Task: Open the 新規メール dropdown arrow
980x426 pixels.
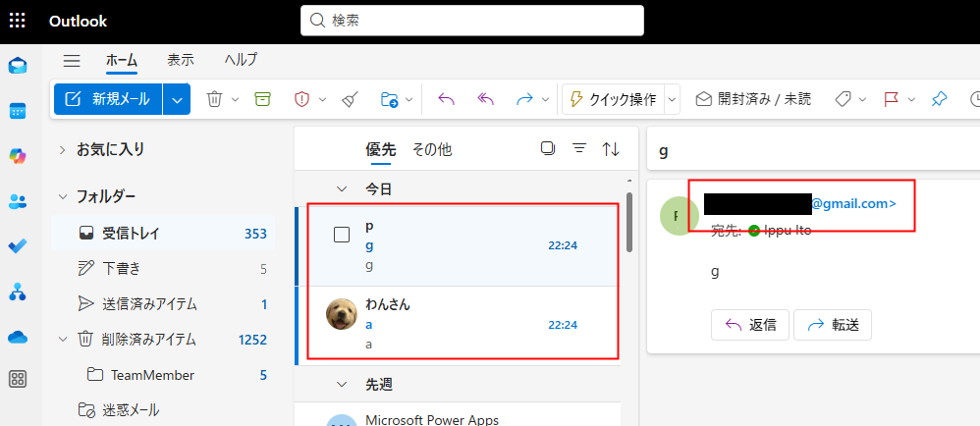Action: click(177, 99)
